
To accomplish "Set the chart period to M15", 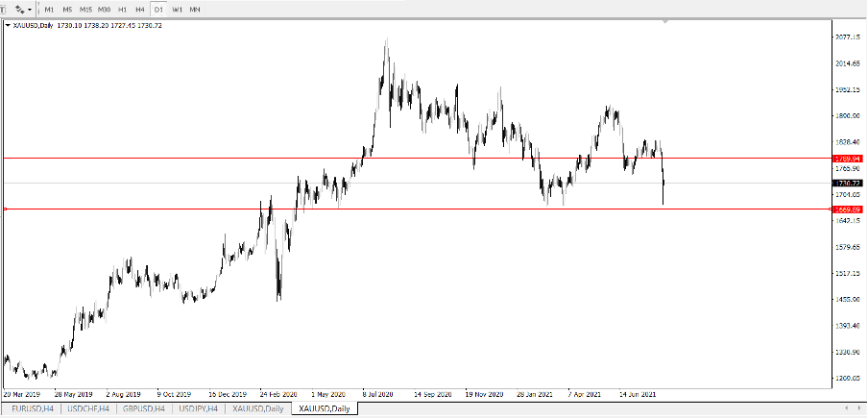I will pyautogui.click(x=85, y=9).
